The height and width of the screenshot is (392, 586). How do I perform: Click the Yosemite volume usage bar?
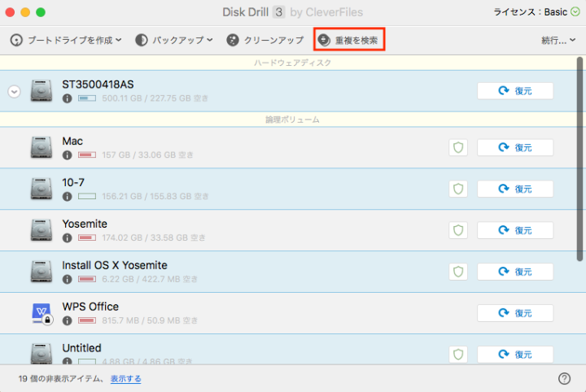coord(87,237)
